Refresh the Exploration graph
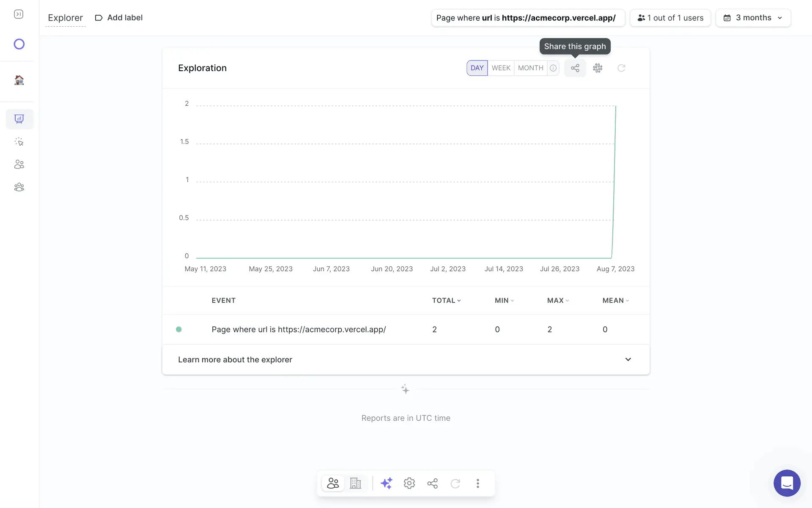The width and height of the screenshot is (812, 508). pos(621,68)
